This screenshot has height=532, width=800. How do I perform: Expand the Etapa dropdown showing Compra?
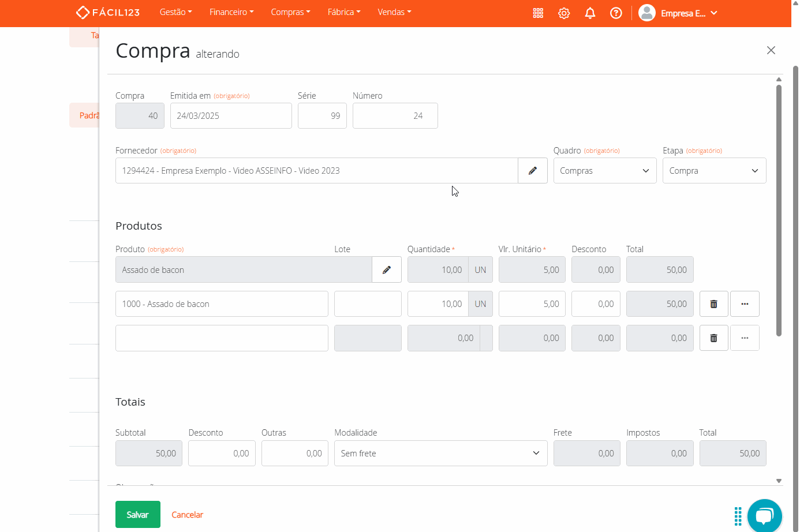coord(714,171)
